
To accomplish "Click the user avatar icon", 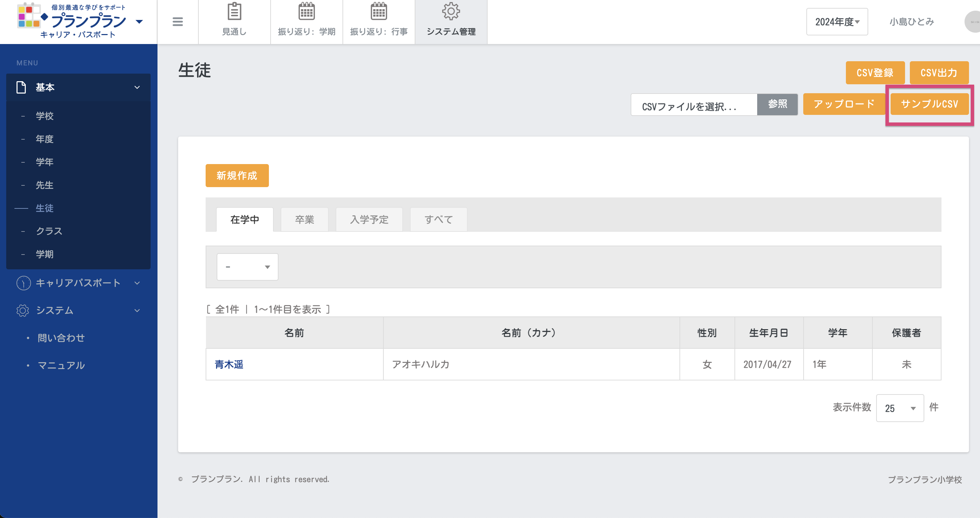I will pyautogui.click(x=973, y=22).
